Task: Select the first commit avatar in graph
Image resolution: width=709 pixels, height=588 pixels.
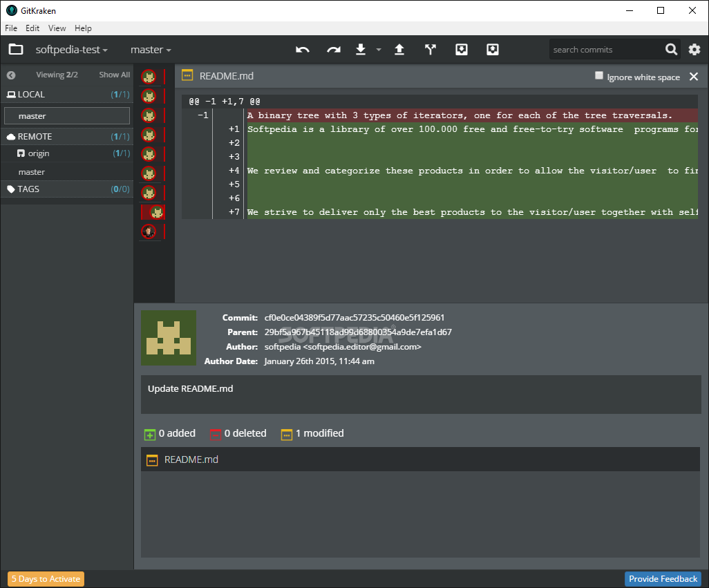Action: click(149, 77)
